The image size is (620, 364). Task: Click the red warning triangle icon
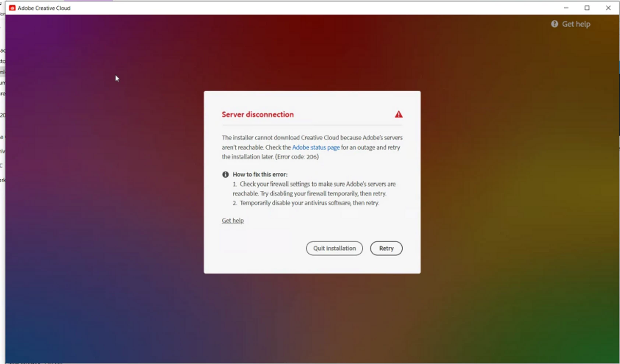[399, 114]
